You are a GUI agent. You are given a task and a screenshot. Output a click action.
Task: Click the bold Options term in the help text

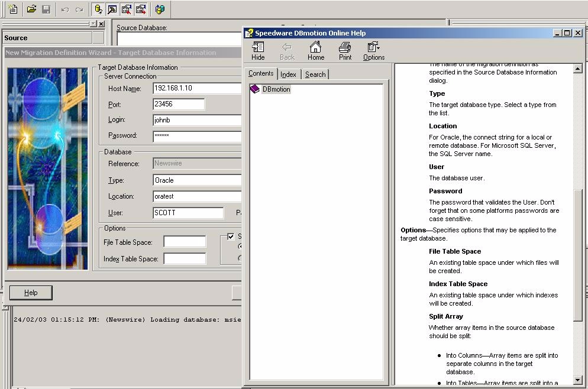tap(413, 230)
